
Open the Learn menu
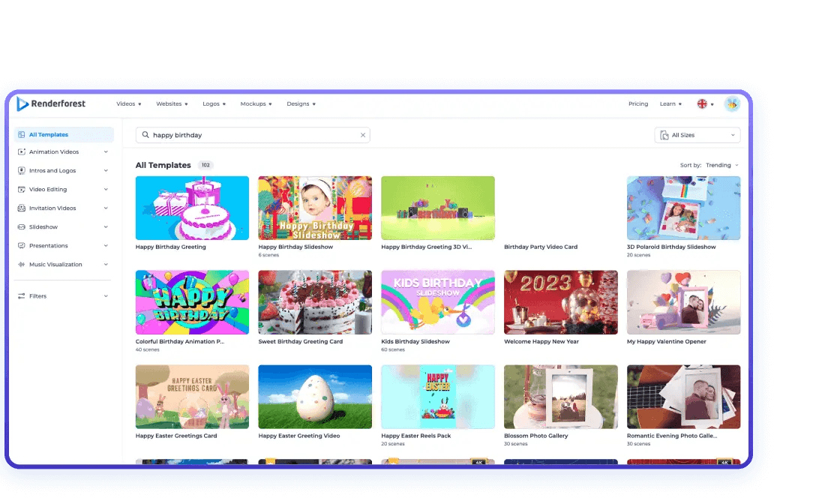pyautogui.click(x=670, y=104)
